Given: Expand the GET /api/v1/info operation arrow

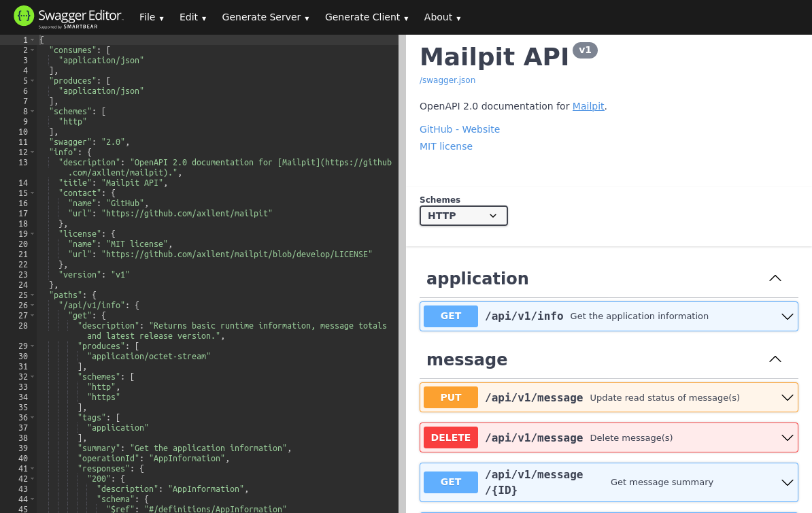Looking at the screenshot, I should click(x=787, y=316).
